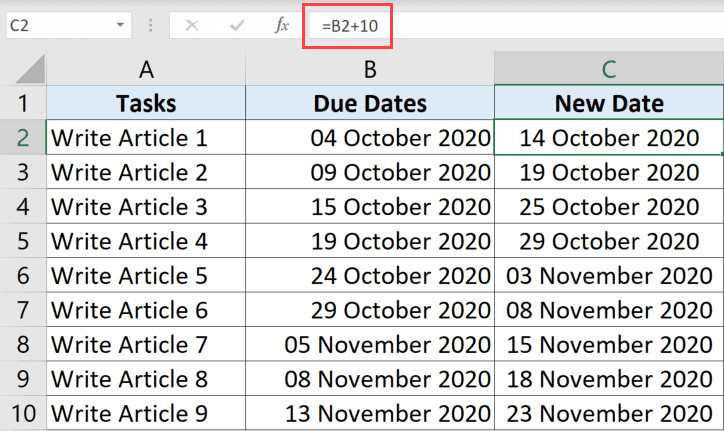Screen dimensions: 724x431
Task: Click the Enter checkmark icon in formula bar
Action: tap(237, 25)
